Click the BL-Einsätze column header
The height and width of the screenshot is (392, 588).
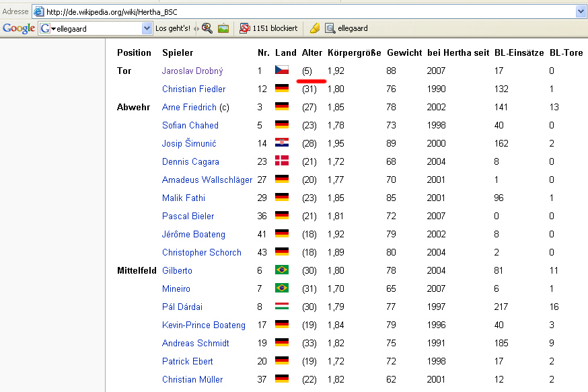click(x=519, y=53)
